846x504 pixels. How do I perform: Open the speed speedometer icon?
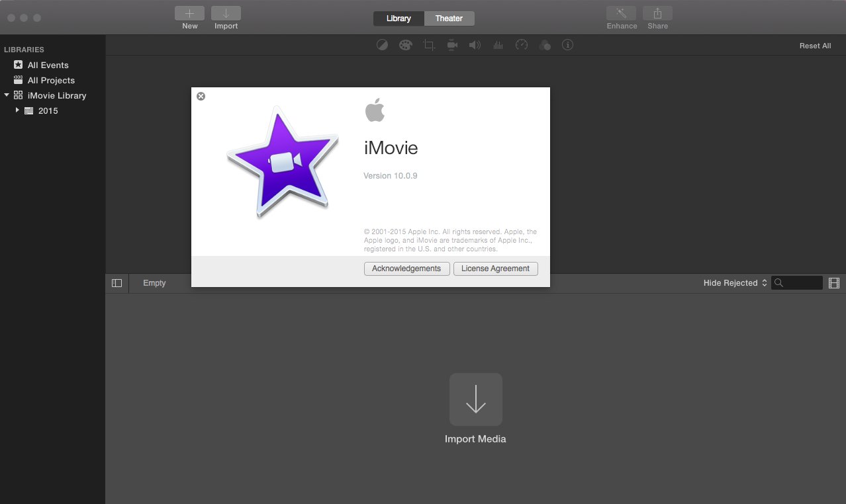pyautogui.click(x=522, y=45)
